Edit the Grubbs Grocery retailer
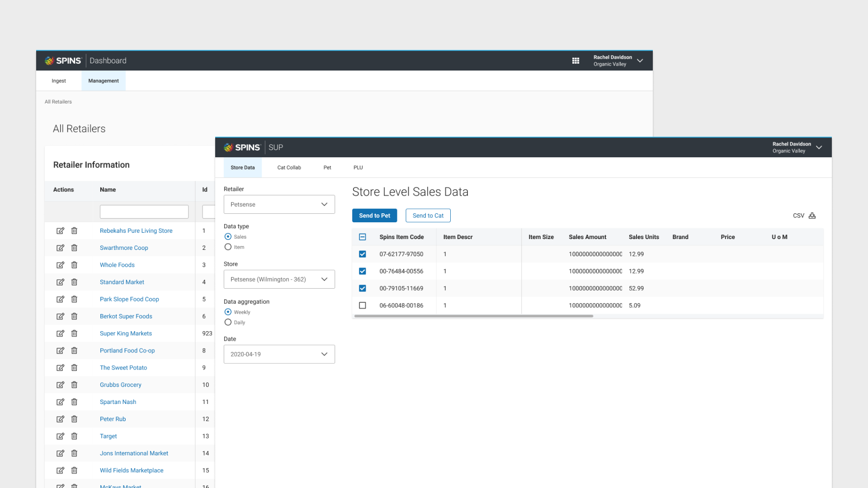Viewport: 868px width, 488px height. click(x=60, y=385)
